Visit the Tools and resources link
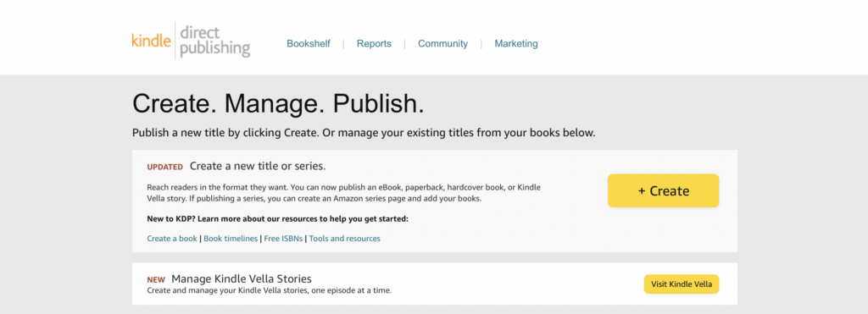 [344, 239]
